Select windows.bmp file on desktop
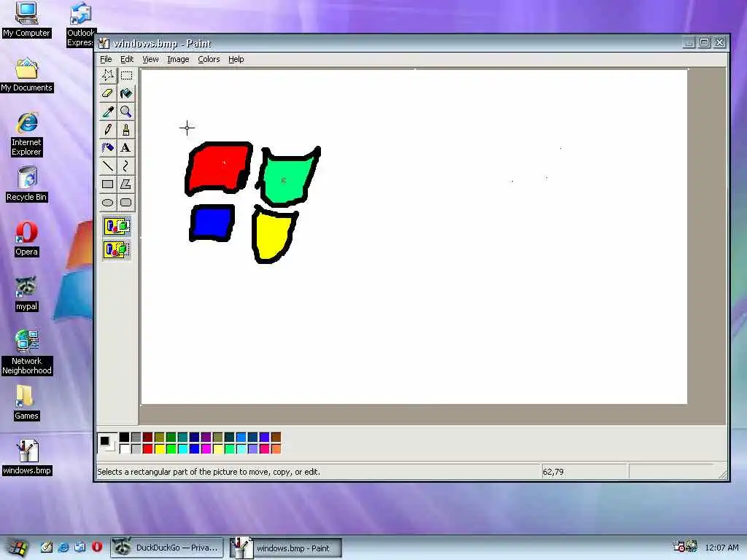The width and height of the screenshot is (747, 560). tap(27, 457)
